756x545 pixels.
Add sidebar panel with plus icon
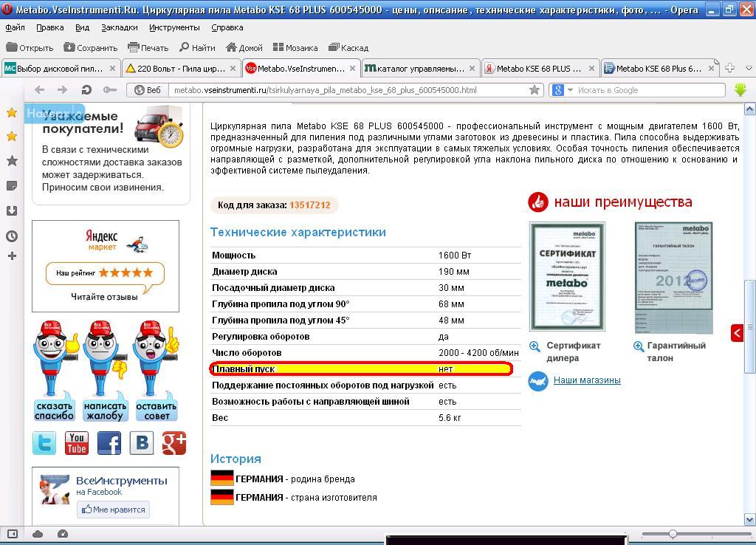12,256
